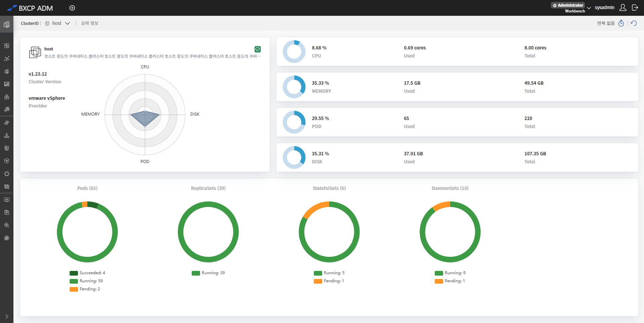Click the 8.68 % CPU value

pyautogui.click(x=319, y=48)
